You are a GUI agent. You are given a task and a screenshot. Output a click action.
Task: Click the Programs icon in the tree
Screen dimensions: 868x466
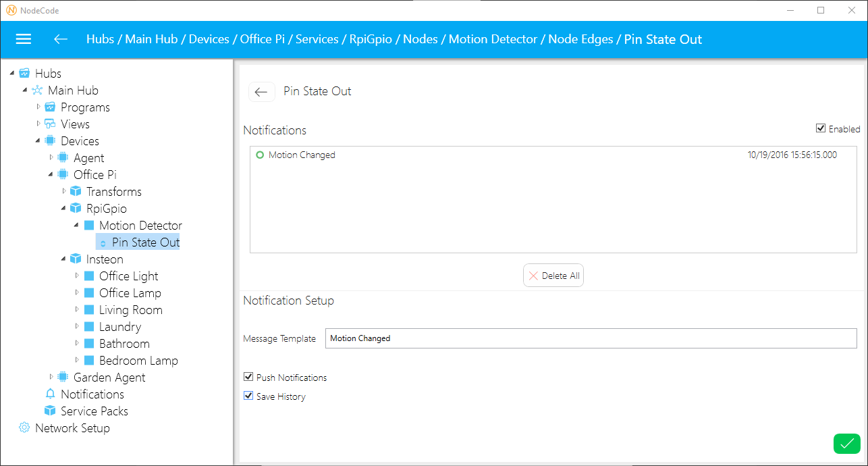pyautogui.click(x=50, y=107)
